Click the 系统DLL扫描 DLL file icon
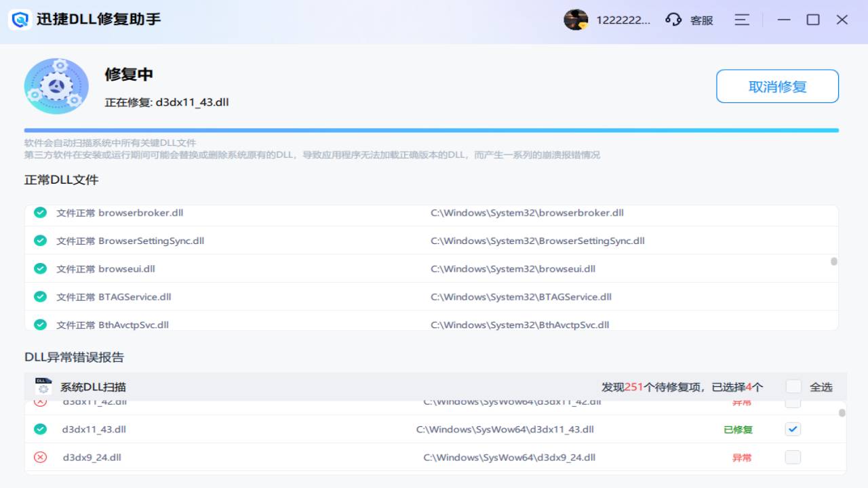 [43, 386]
